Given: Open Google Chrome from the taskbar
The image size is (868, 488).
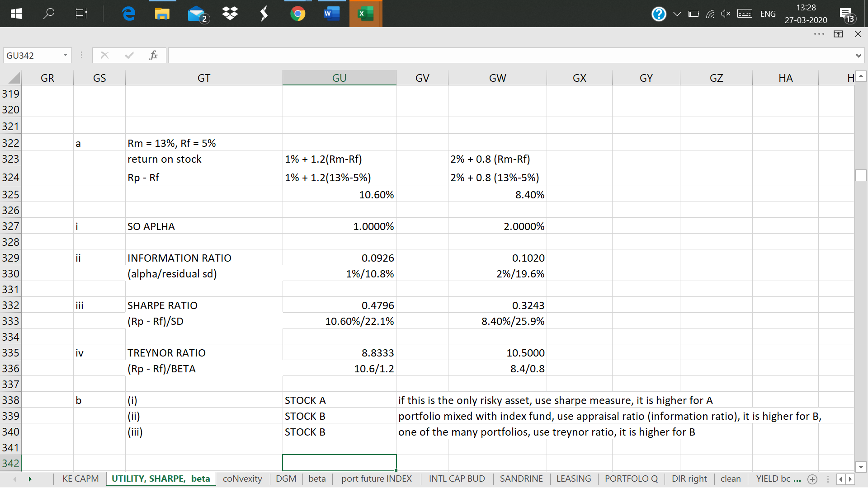Looking at the screenshot, I should click(297, 14).
